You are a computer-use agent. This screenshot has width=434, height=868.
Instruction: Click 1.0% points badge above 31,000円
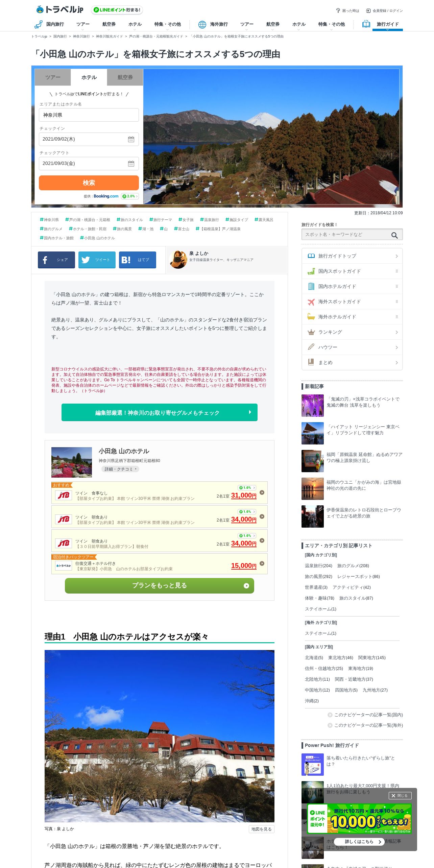247,487
